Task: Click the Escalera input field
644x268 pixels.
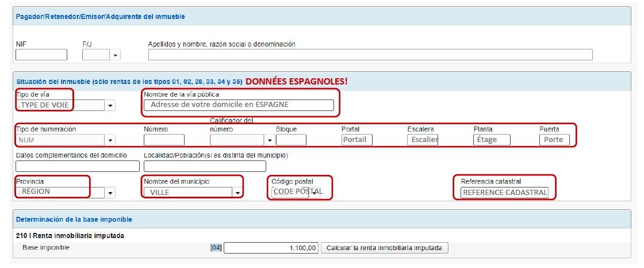Action: click(423, 140)
